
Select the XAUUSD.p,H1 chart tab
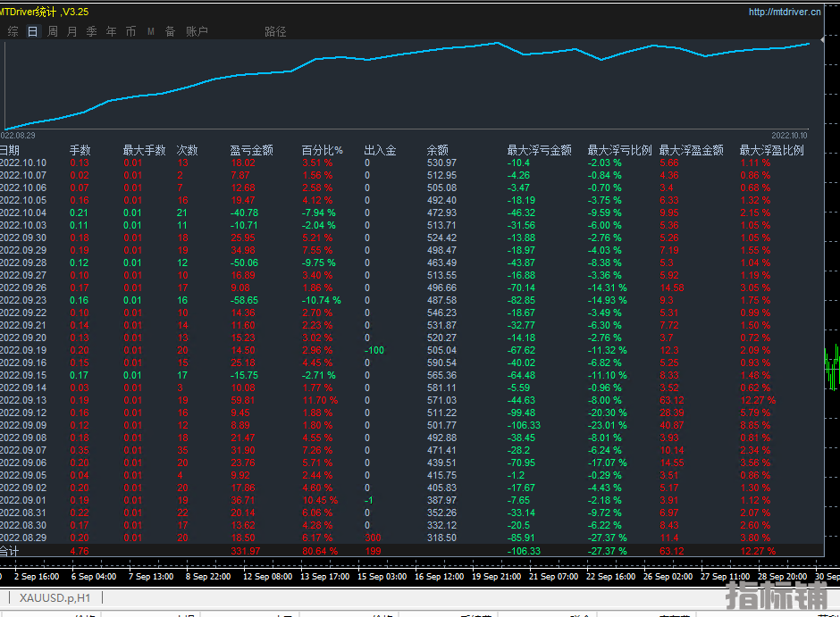(55, 597)
